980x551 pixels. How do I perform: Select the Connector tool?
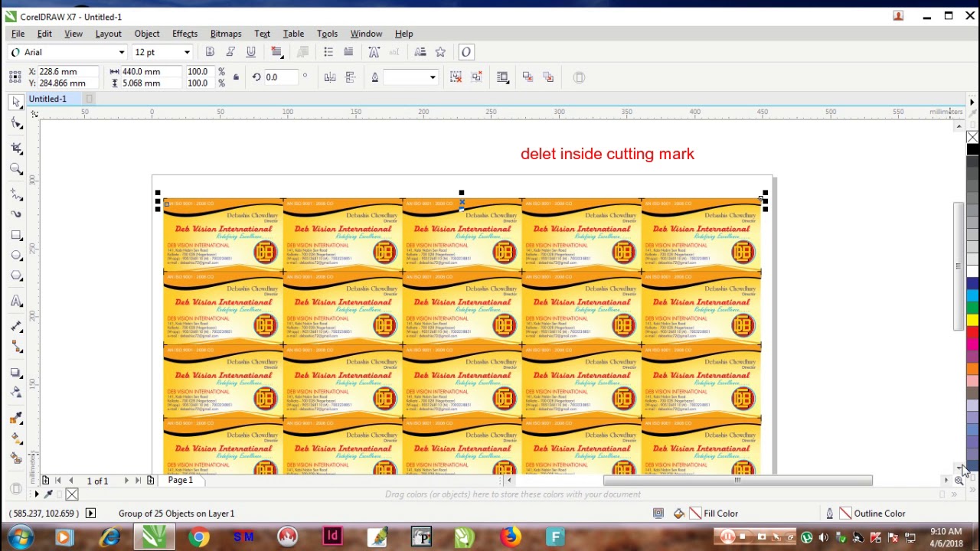pyautogui.click(x=16, y=347)
